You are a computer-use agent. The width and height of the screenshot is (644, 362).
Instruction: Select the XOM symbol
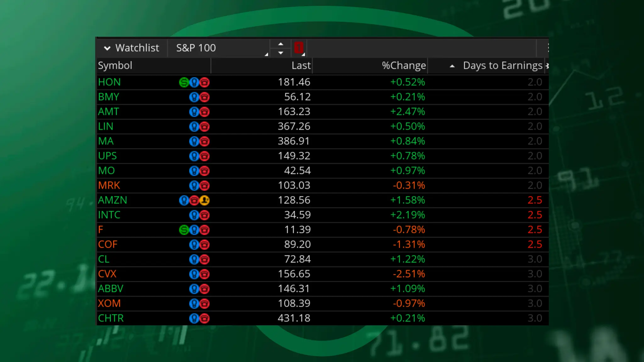coord(109,304)
